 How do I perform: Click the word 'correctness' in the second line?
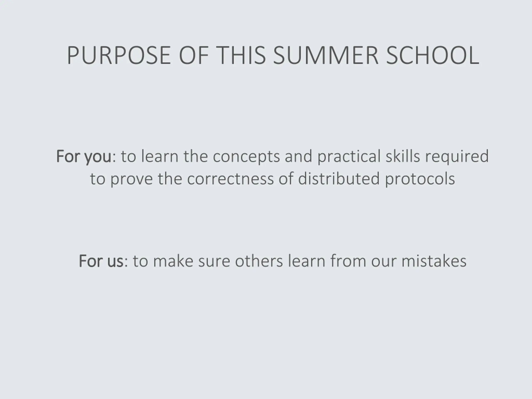(230, 179)
